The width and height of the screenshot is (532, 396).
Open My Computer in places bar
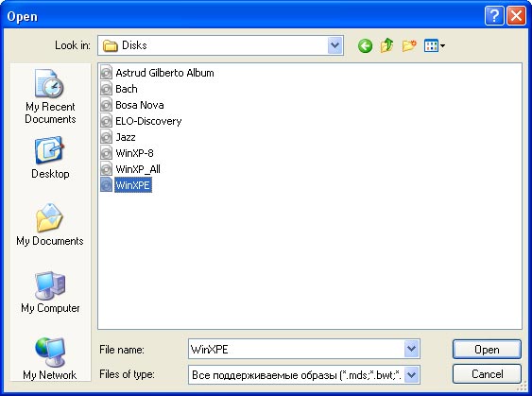[x=50, y=292]
